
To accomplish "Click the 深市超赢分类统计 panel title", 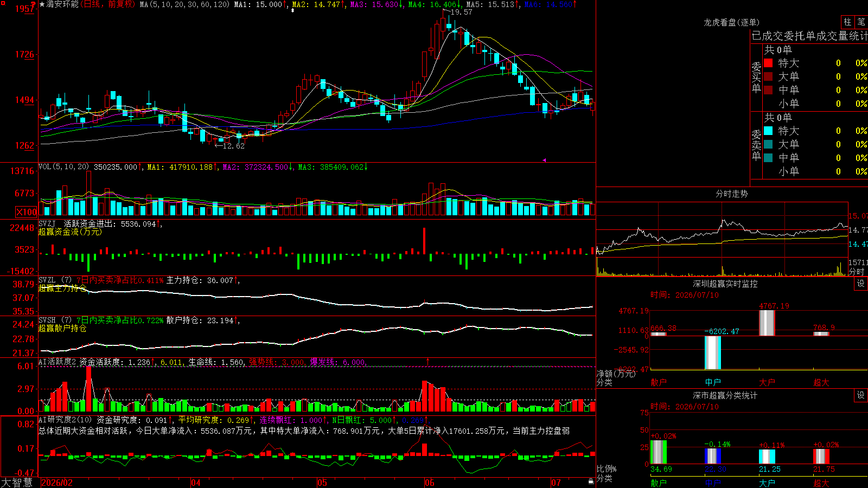I will tap(725, 395).
